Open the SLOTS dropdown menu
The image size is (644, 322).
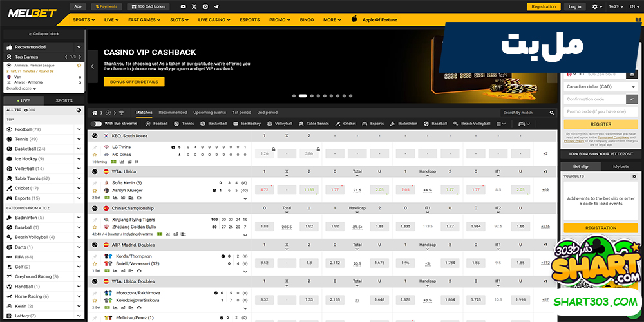point(180,19)
